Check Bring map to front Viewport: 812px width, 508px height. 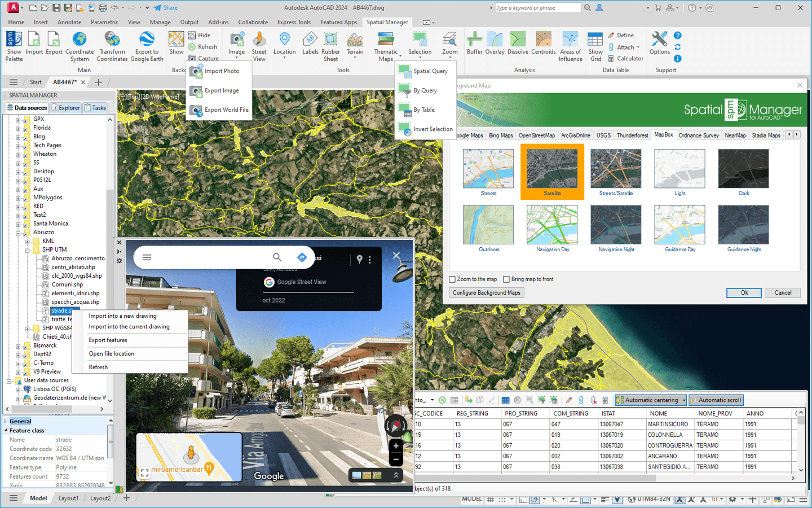506,279
